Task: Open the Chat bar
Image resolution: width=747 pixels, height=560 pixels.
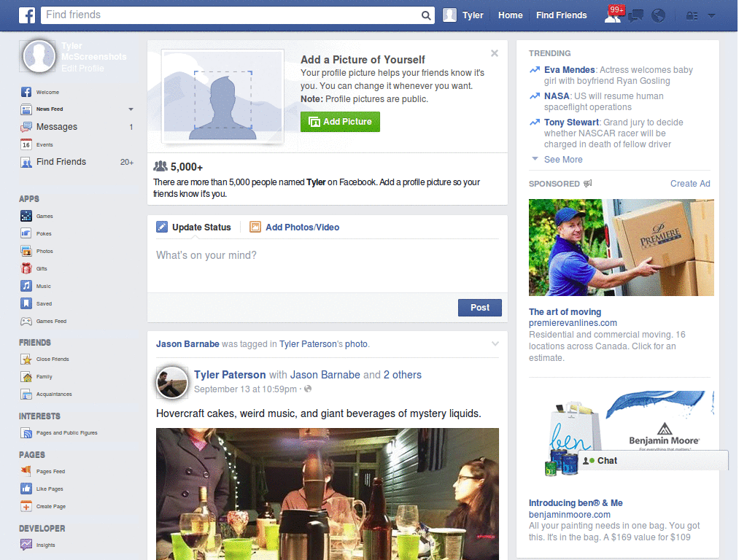Action: [x=653, y=461]
